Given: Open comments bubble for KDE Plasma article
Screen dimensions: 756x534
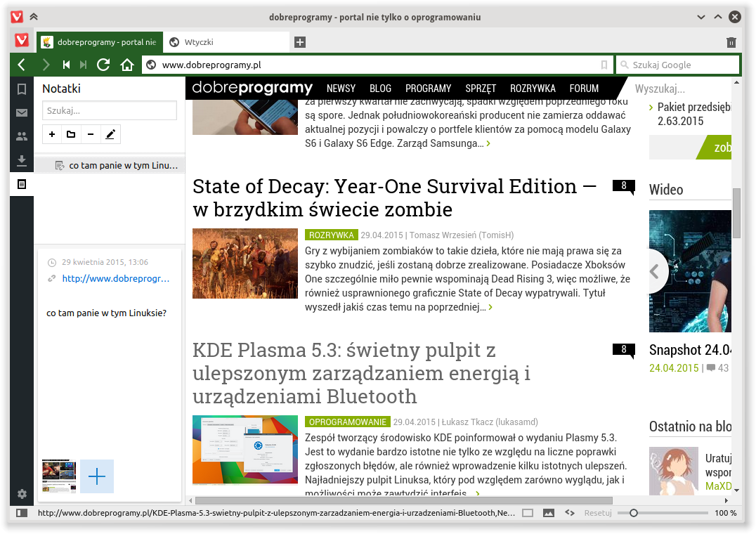Looking at the screenshot, I should tap(624, 350).
